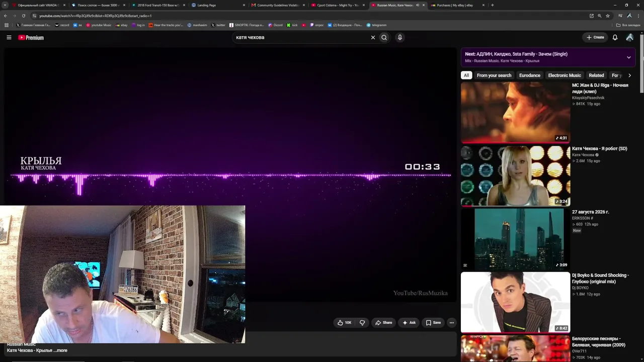Select the Eurodance filter chip
The height and width of the screenshot is (362, 644).
pyautogui.click(x=530, y=75)
